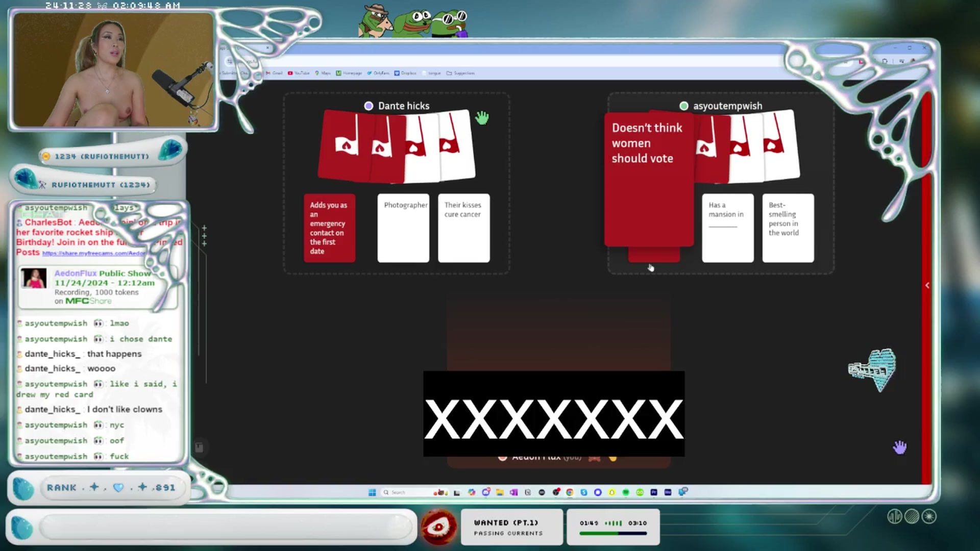980x551 pixels.
Task: Open Snapchat from the taskbar
Action: point(612,492)
